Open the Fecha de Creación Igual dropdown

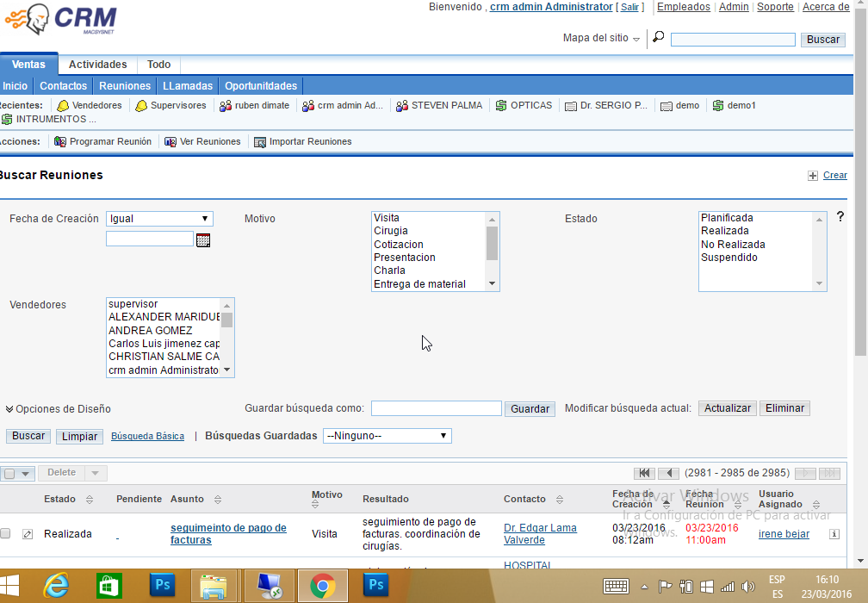tap(159, 219)
